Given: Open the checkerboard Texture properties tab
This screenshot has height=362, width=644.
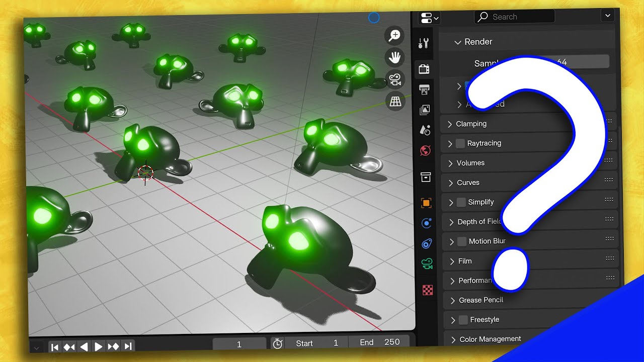Looking at the screenshot, I should [x=428, y=290].
